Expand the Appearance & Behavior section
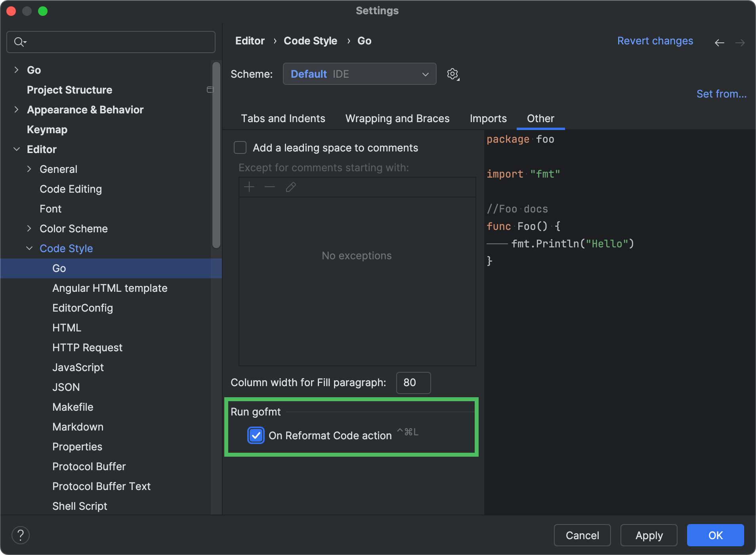Image resolution: width=756 pixels, height=555 pixels. click(x=16, y=110)
